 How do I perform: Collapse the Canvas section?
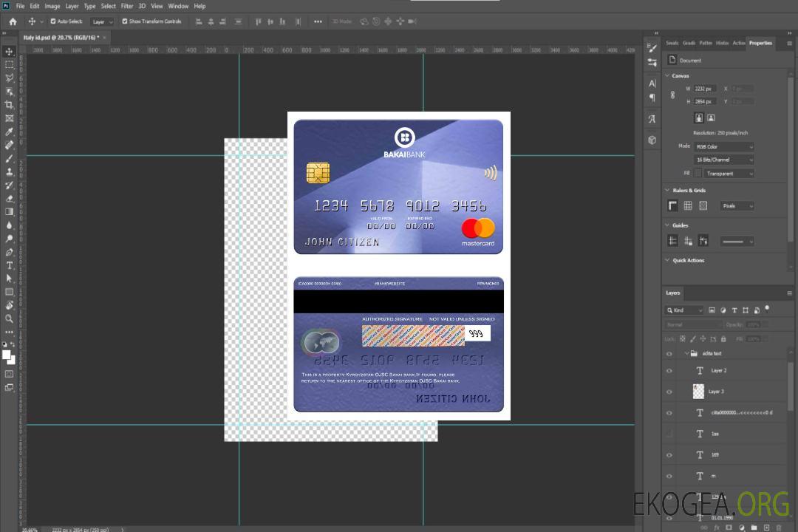tap(668, 75)
